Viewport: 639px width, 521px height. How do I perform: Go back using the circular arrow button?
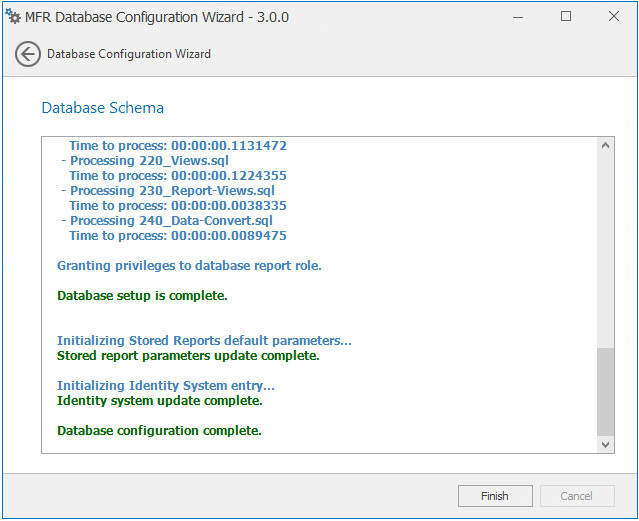pyautogui.click(x=28, y=54)
